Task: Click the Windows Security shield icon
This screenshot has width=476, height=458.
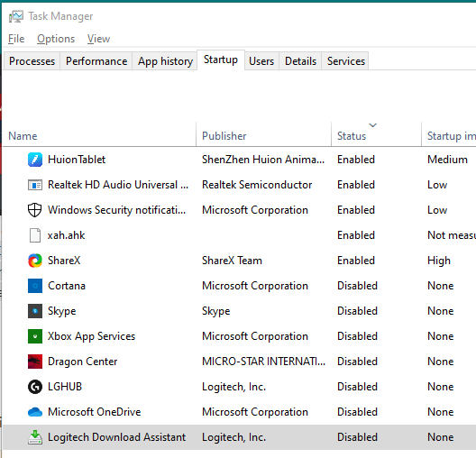Action: [35, 210]
